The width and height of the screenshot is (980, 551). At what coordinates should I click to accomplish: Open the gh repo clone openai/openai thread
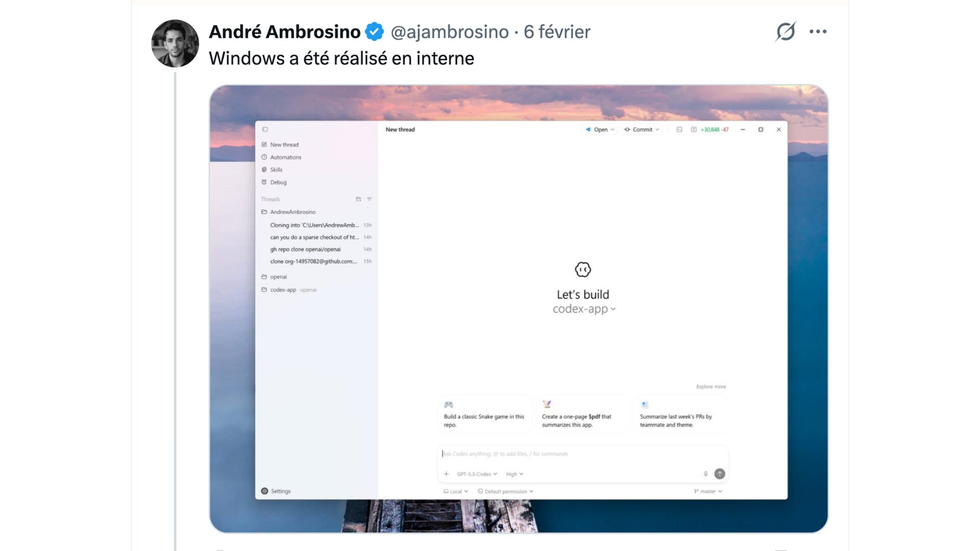pos(305,249)
